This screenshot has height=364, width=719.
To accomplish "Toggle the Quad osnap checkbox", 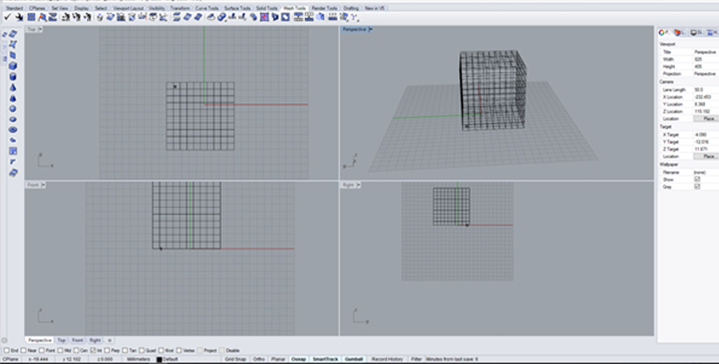I will pos(142,350).
